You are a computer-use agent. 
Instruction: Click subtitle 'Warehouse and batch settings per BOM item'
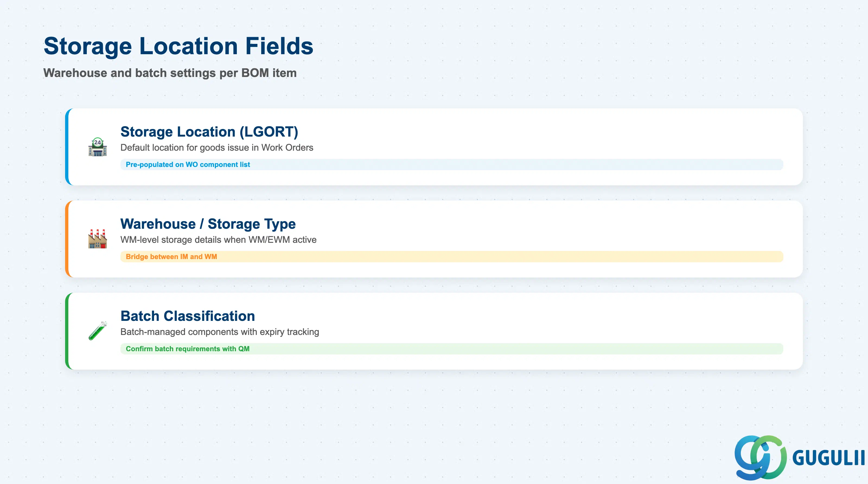tap(170, 73)
